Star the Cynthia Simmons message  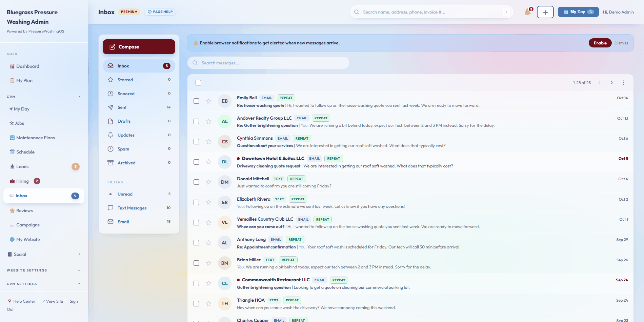(x=208, y=142)
